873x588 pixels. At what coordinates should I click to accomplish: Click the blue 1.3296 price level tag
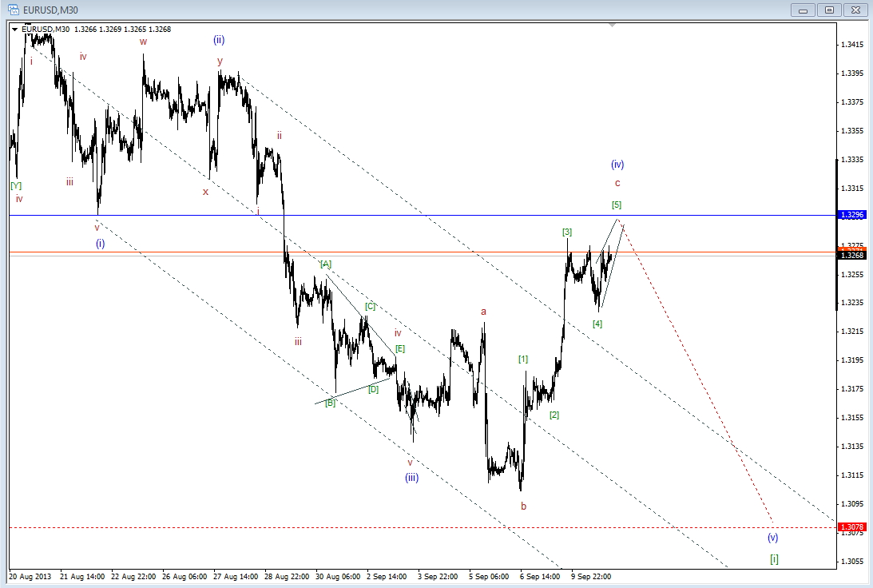point(852,215)
